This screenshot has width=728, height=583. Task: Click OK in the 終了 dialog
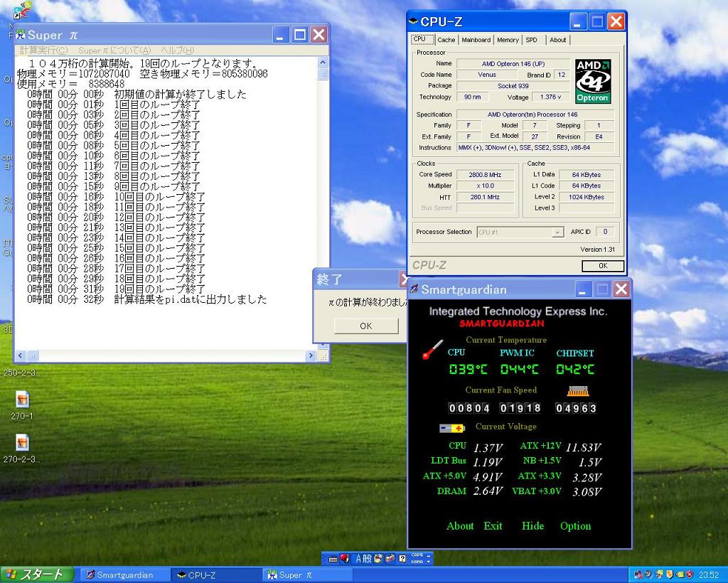(366, 326)
